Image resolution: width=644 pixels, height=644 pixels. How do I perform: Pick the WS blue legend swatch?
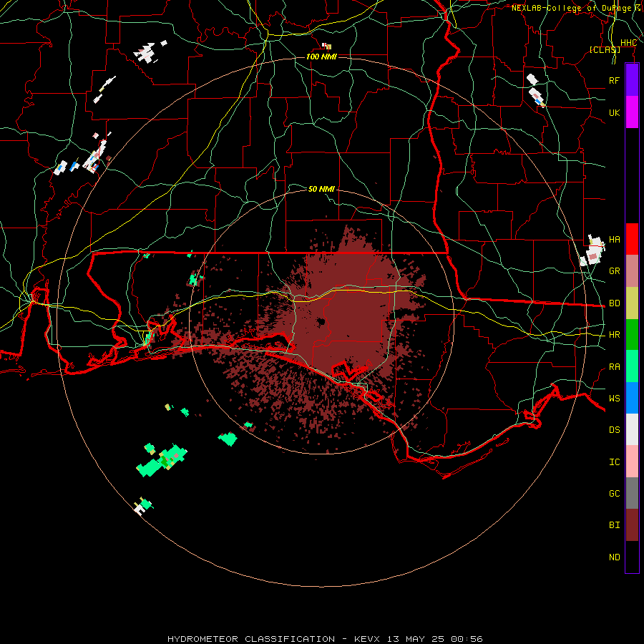[x=632, y=398]
